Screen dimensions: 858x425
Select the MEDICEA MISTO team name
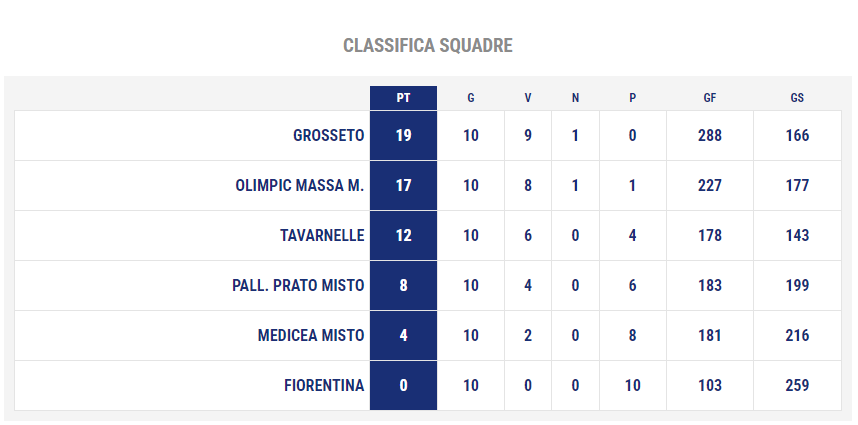coord(311,335)
